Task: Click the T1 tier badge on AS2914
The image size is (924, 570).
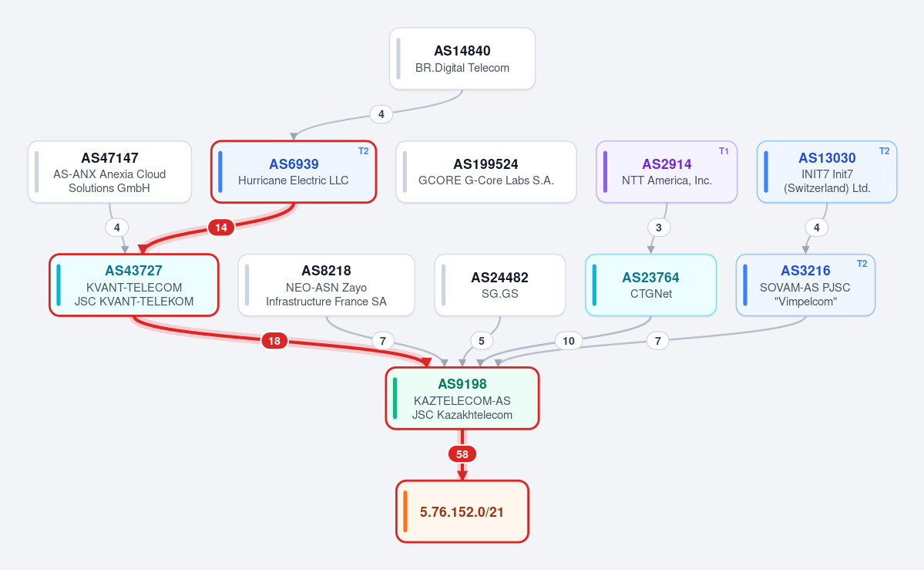Action: tap(724, 151)
